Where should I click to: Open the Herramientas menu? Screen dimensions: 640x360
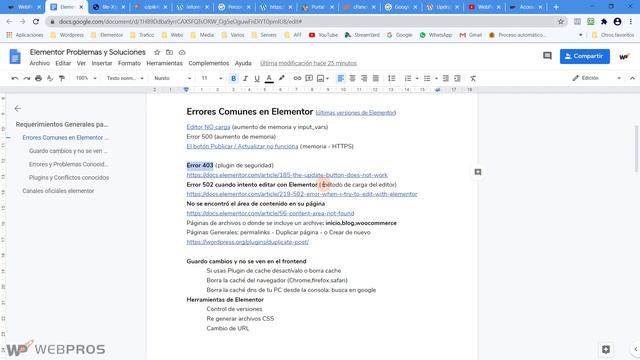pyautogui.click(x=164, y=63)
